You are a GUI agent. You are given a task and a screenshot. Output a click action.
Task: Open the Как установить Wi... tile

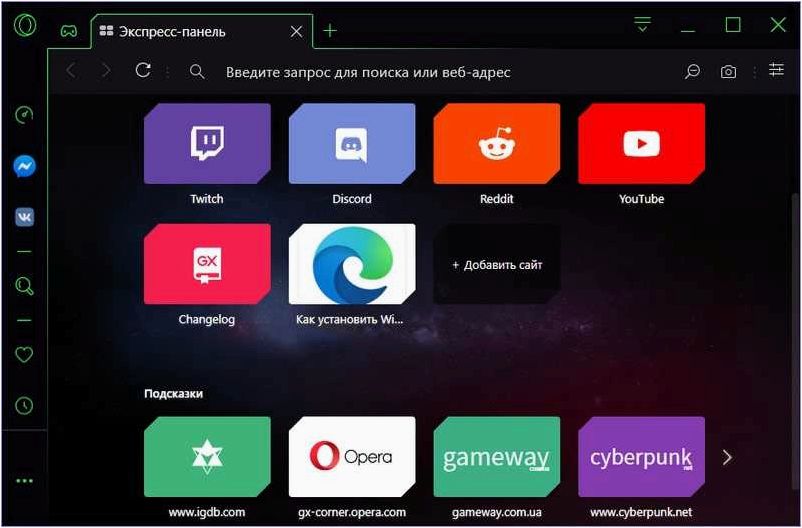(352, 264)
